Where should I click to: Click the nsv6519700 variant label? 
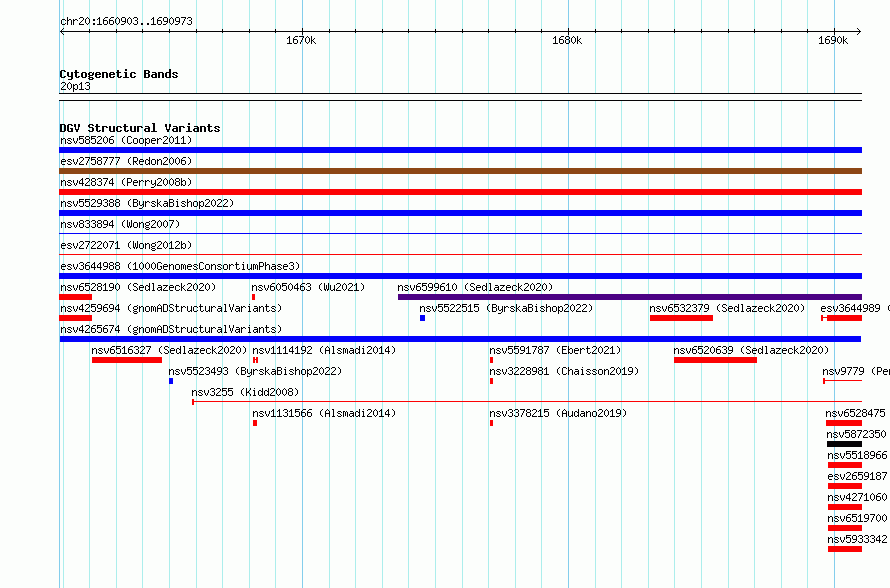click(x=857, y=518)
